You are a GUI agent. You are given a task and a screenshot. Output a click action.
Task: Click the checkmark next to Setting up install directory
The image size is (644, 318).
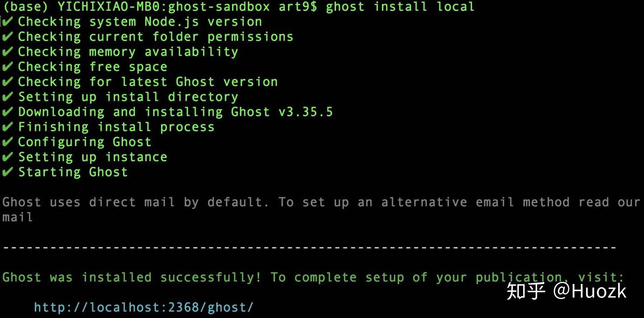pyautogui.click(x=8, y=97)
